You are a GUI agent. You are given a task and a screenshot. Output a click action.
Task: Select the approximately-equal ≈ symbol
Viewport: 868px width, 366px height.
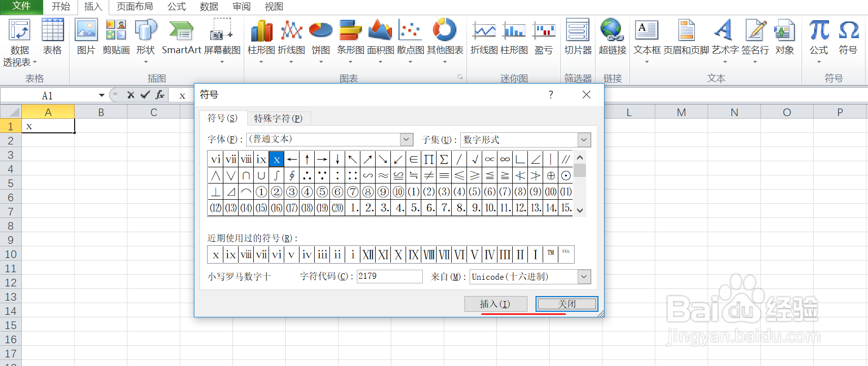[383, 175]
